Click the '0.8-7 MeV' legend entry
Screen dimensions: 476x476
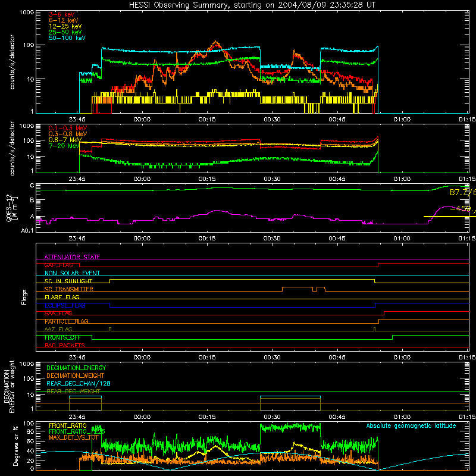pyautogui.click(x=65, y=140)
